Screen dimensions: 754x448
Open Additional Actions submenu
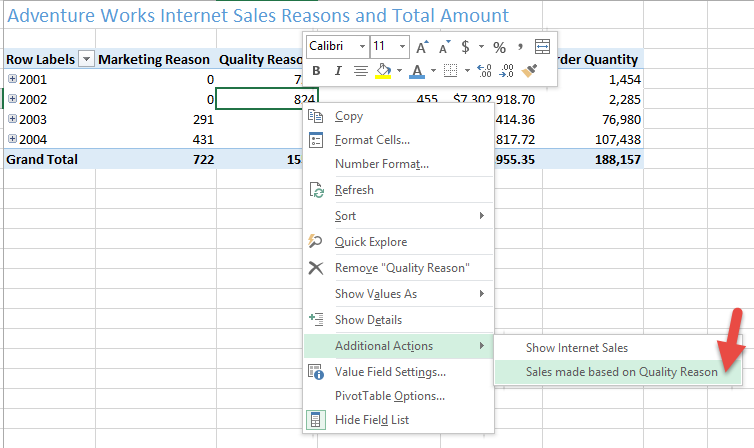[399, 346]
